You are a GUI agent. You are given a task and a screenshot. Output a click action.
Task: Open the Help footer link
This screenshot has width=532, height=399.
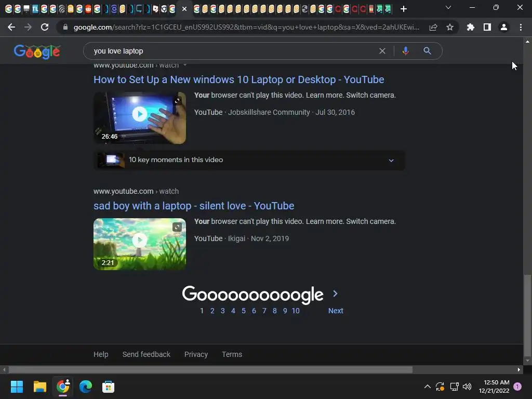101,354
